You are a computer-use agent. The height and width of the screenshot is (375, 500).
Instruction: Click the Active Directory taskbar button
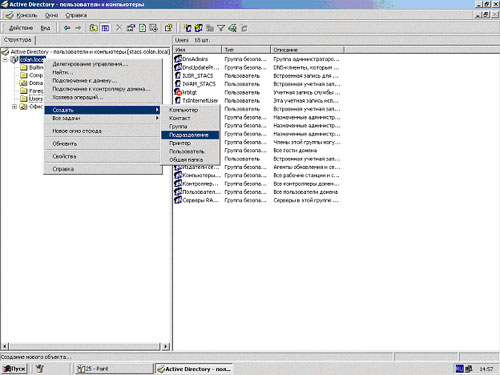pyautogui.click(x=194, y=369)
